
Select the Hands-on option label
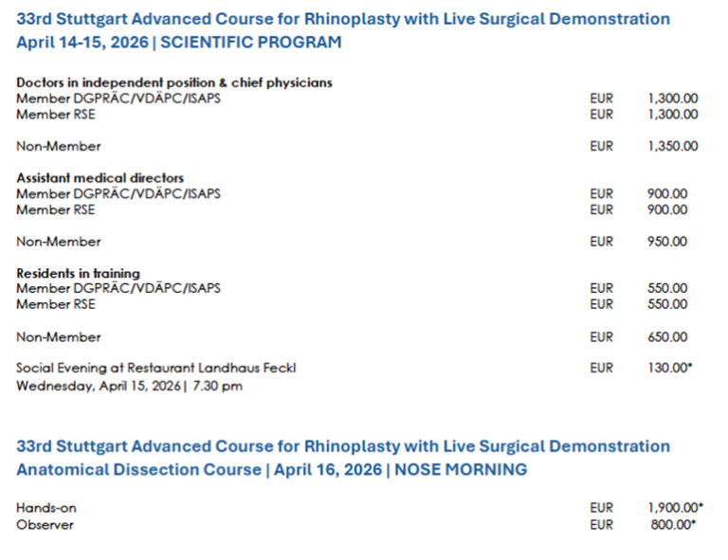click(x=46, y=508)
